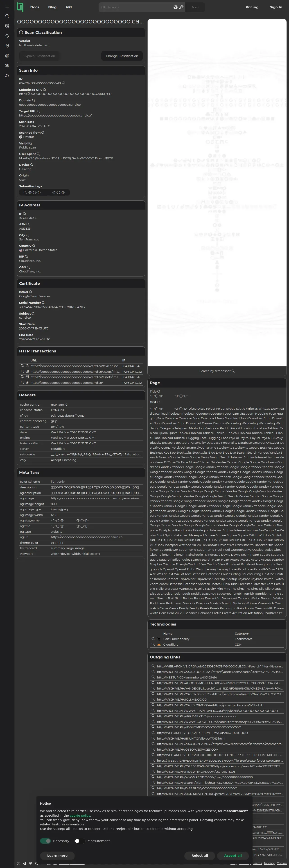
Task: Click the twitter:card summary_large_image value
Action: coord(68,548)
